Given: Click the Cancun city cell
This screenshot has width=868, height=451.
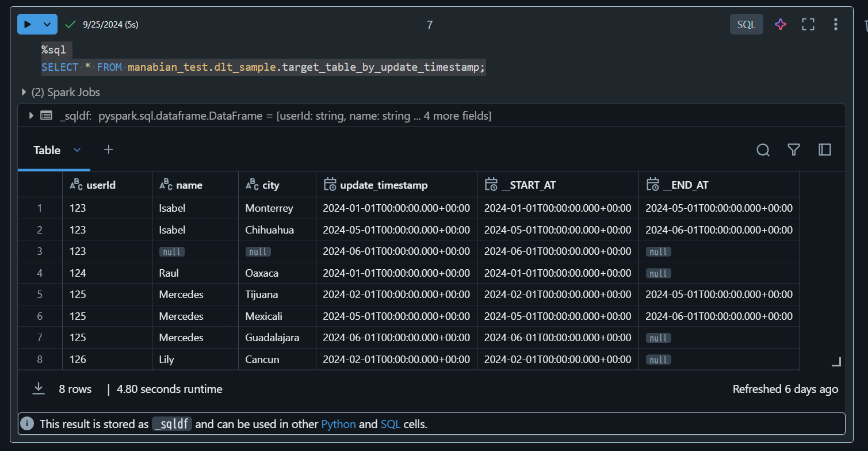Looking at the screenshot, I should (x=277, y=359).
